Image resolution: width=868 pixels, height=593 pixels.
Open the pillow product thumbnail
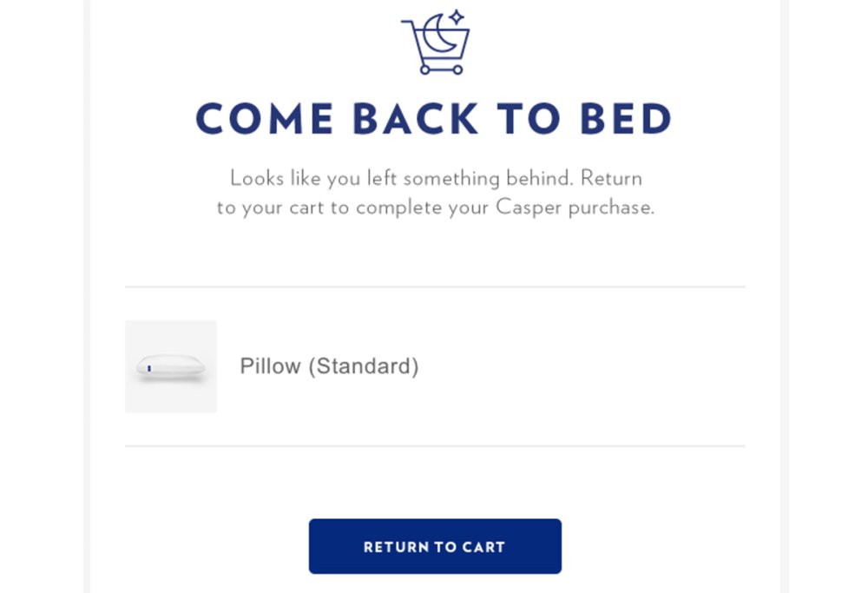tap(171, 366)
